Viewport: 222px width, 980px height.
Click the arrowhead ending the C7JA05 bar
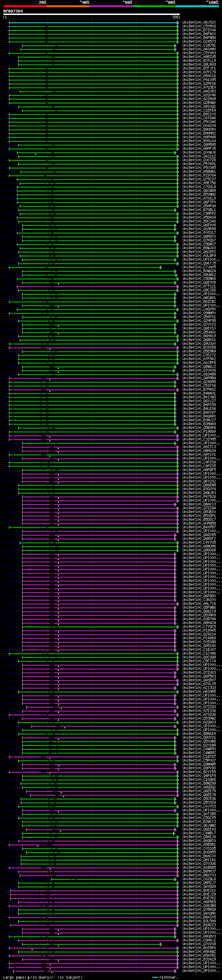(161, 267)
